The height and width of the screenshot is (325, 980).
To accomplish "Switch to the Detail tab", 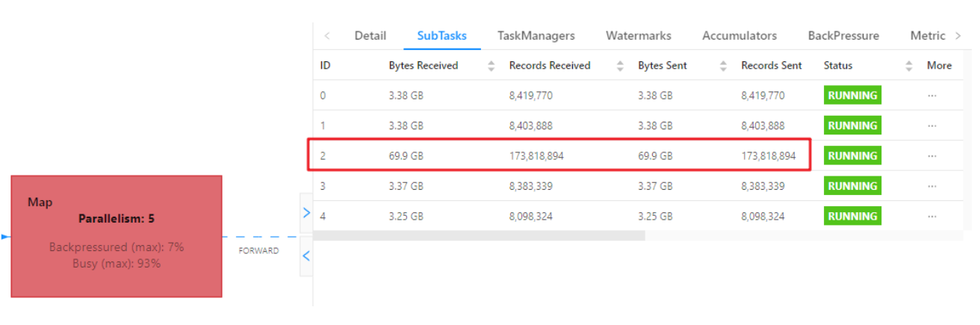I will (x=370, y=35).
